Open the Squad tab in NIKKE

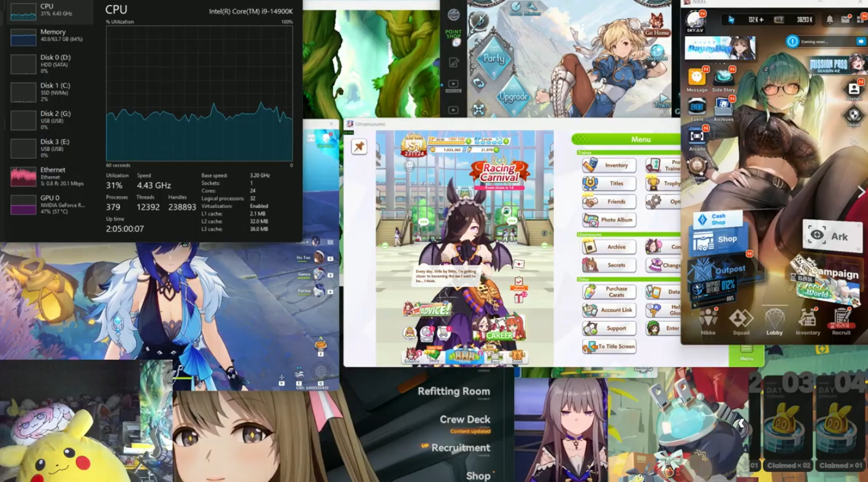click(741, 322)
